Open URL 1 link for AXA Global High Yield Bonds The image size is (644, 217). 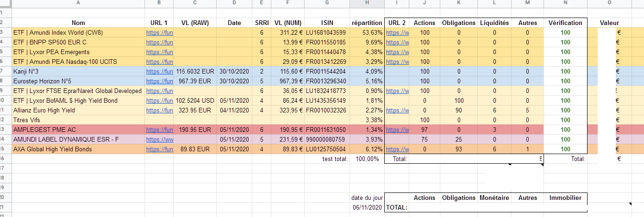click(159, 149)
